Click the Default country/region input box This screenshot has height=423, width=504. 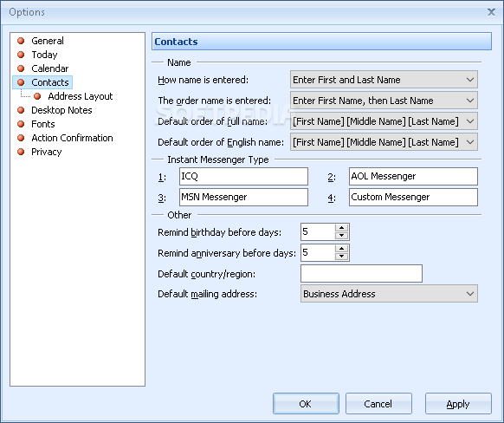point(361,273)
